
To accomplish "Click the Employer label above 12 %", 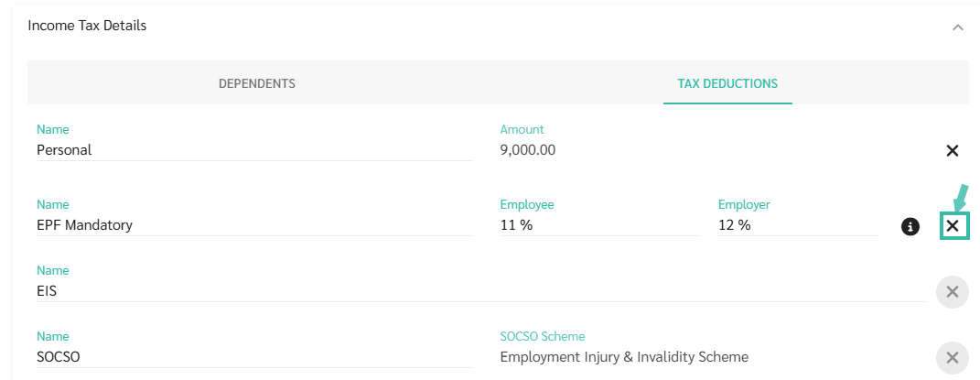I will click(x=744, y=204).
